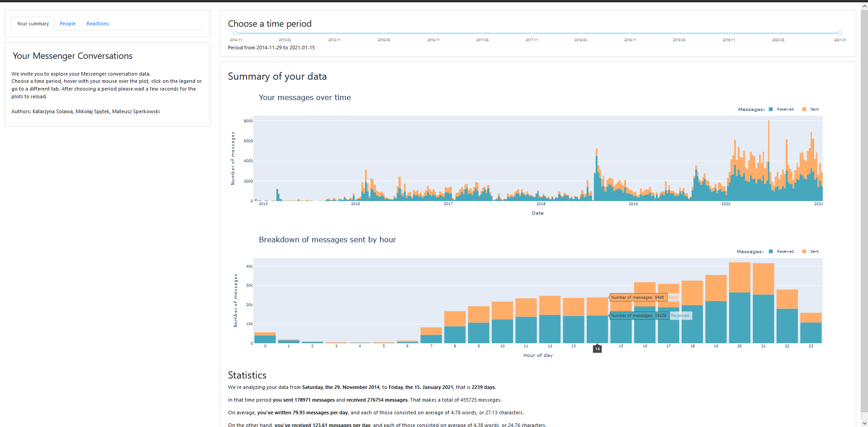Toggle Sent series in messages over time legend

coord(811,109)
